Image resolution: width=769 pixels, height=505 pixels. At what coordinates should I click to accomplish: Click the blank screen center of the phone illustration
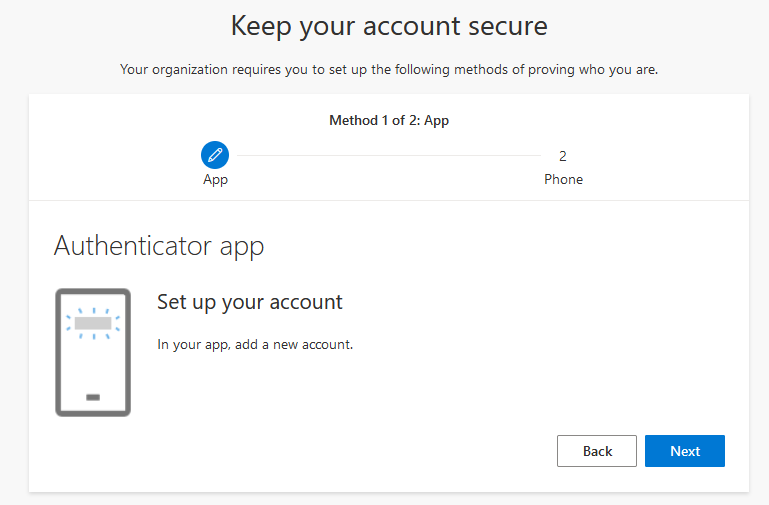click(x=93, y=362)
